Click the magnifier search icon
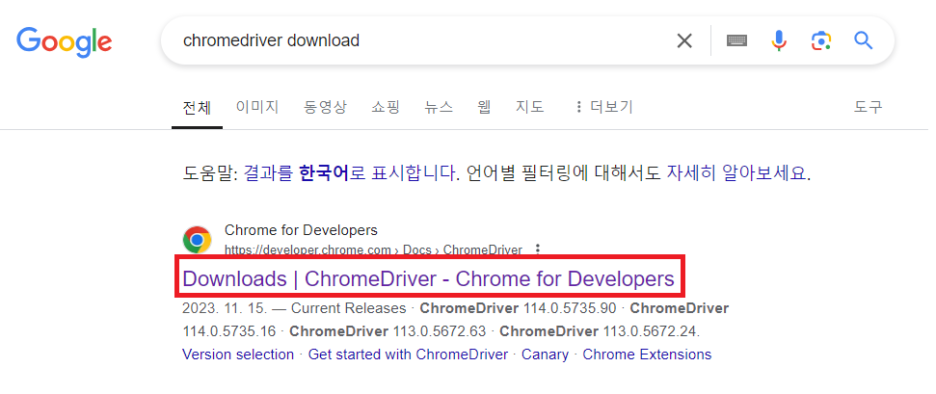The image size is (936, 394). tap(863, 41)
